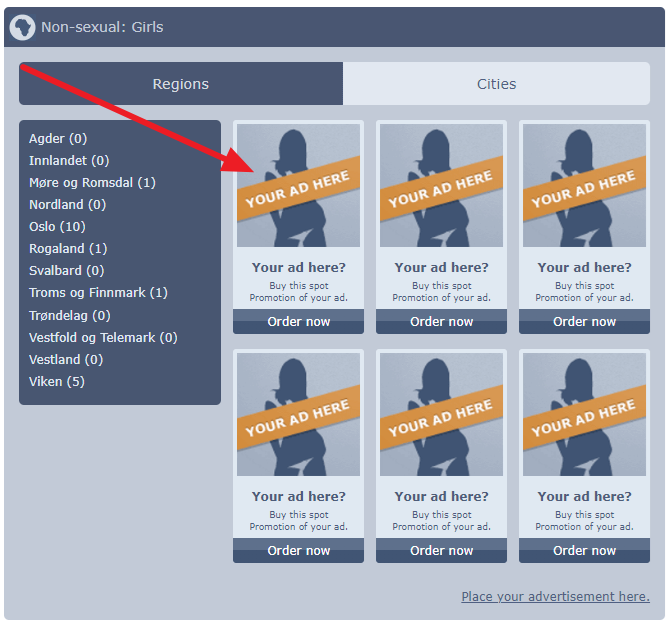Open the Rogaland (1) region

68,249
